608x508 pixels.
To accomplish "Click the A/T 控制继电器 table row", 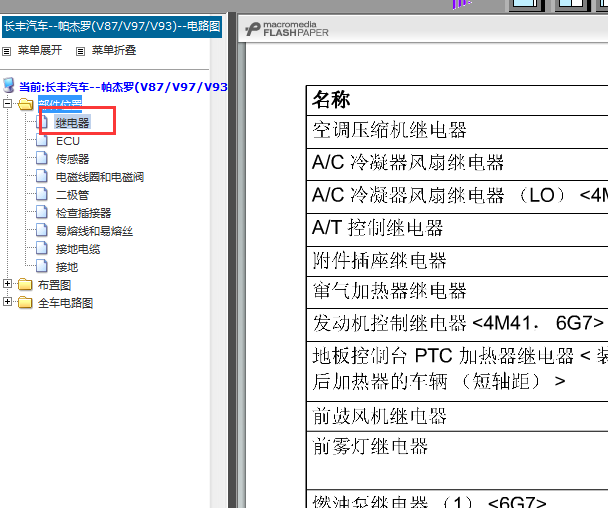I will 457,230.
